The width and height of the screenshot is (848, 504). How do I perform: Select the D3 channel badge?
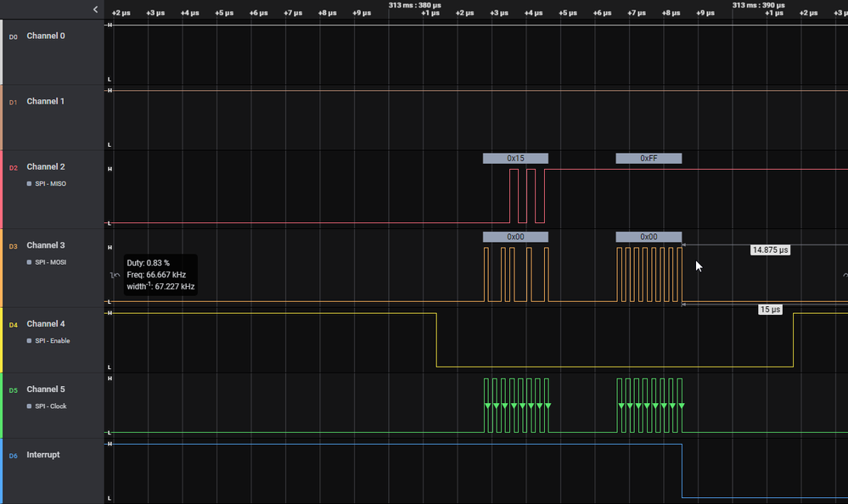13,246
